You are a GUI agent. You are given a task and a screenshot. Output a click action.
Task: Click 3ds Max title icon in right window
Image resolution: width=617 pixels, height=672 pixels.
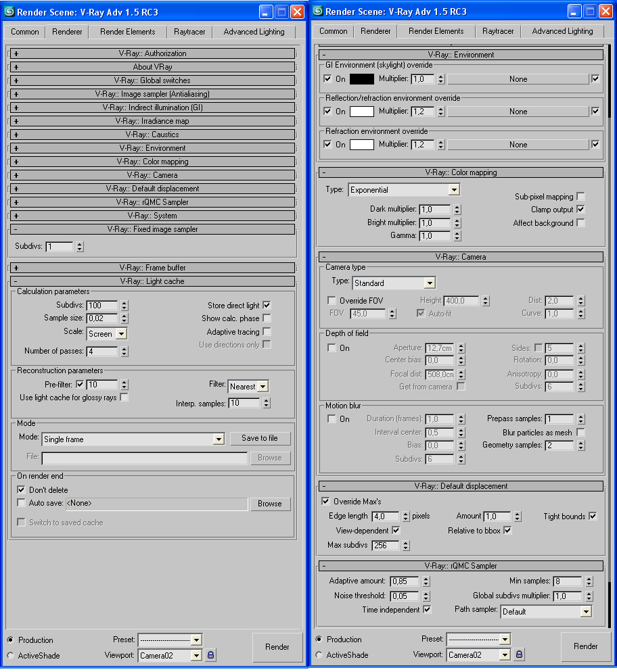coord(318,11)
